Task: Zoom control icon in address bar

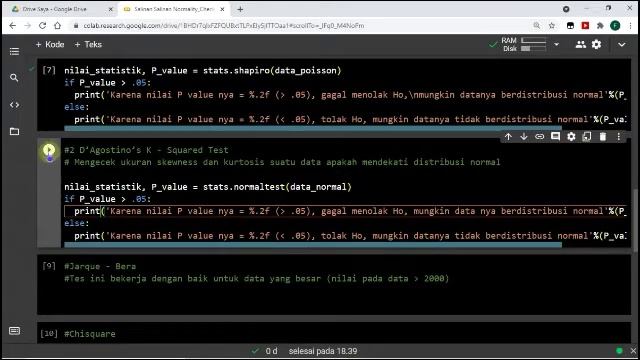Action: [x=537, y=26]
